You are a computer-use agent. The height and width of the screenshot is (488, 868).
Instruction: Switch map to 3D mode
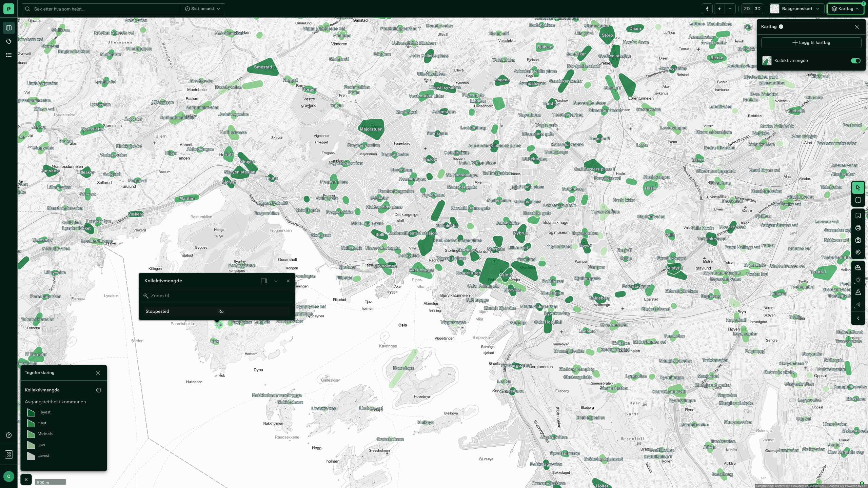click(x=757, y=9)
